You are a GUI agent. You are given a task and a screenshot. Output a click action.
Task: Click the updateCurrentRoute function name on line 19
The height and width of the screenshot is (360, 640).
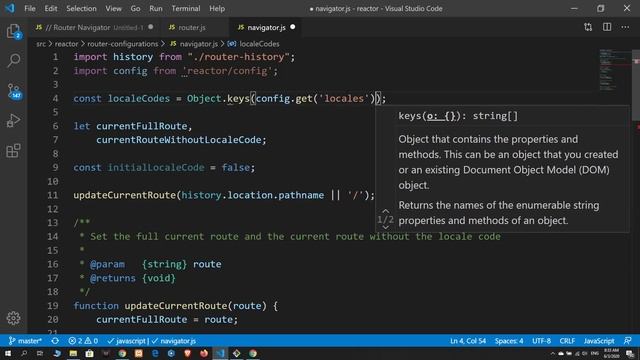coord(176,306)
